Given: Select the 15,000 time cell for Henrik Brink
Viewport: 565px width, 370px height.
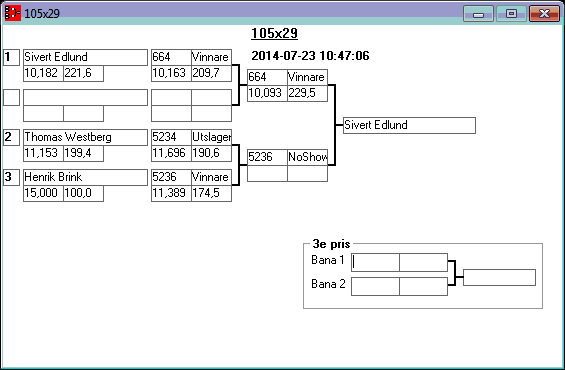Looking at the screenshot, I should (43, 193).
